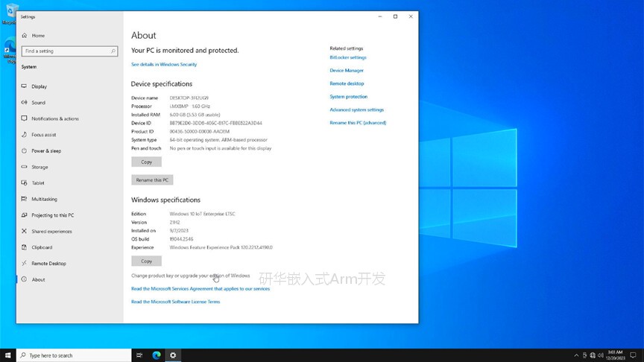
Task: Open Advanced system settings link
Action: [x=356, y=110]
